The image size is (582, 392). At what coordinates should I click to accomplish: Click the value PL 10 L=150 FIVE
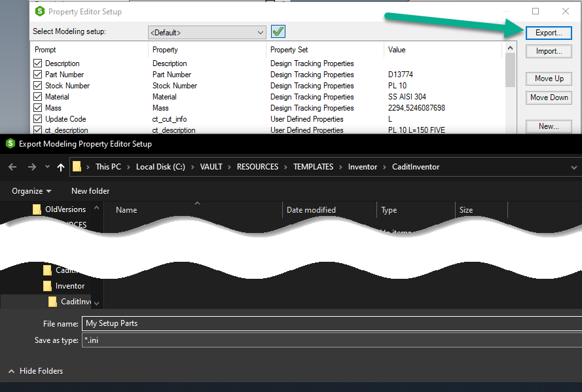tap(416, 130)
